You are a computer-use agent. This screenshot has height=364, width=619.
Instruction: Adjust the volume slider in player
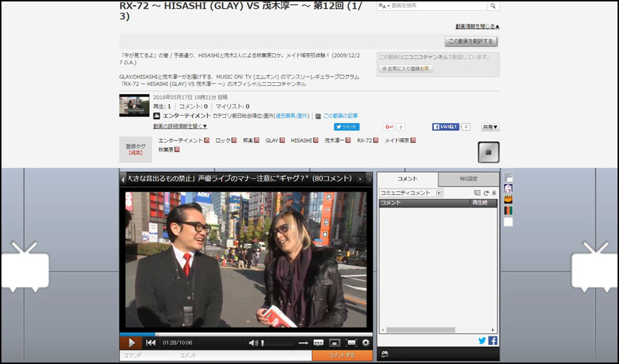(x=277, y=343)
